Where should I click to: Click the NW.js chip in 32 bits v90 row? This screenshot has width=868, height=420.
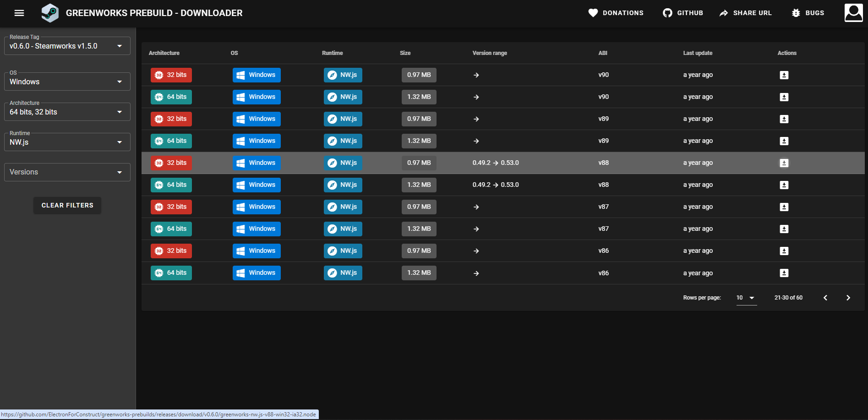point(343,75)
